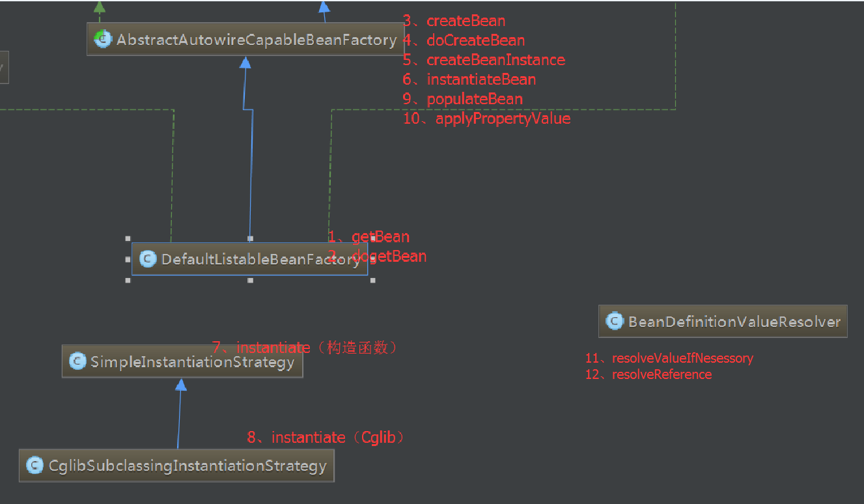
Task: Click the bottom-left resize handle of DefaultListableBeanFactory
Action: (126, 281)
